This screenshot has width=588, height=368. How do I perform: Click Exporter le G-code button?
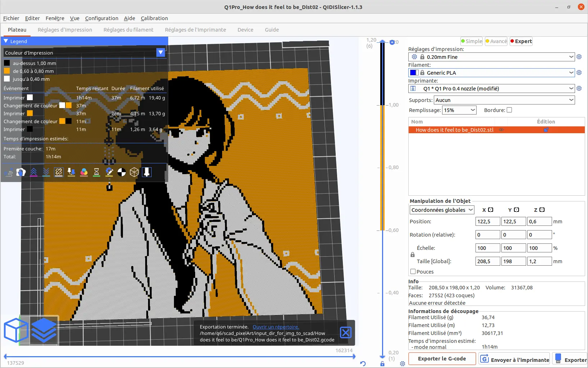[442, 359]
